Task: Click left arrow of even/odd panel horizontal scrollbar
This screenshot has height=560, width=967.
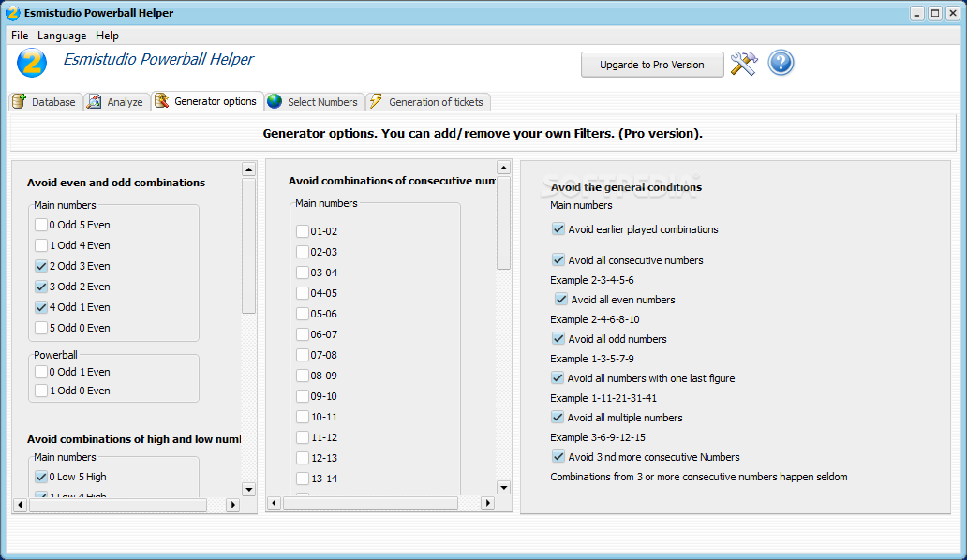Action: coord(20,505)
